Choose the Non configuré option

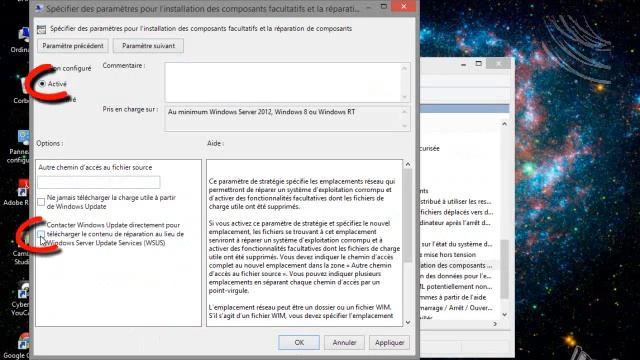coord(69,68)
